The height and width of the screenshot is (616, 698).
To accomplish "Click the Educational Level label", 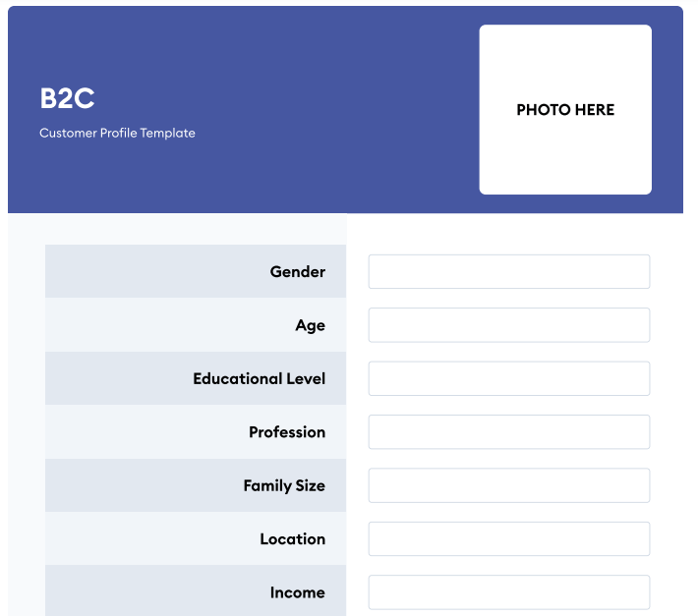I will point(259,379).
